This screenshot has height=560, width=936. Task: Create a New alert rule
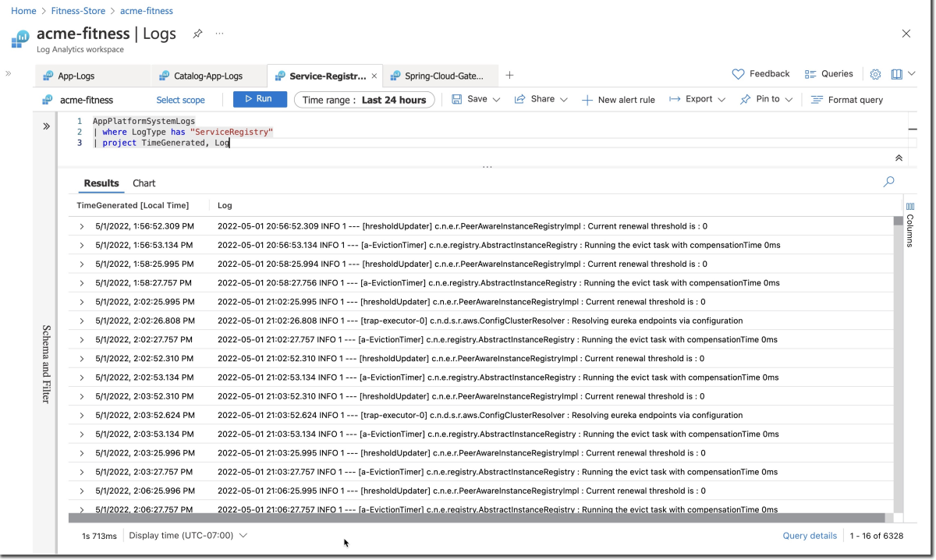pos(618,100)
